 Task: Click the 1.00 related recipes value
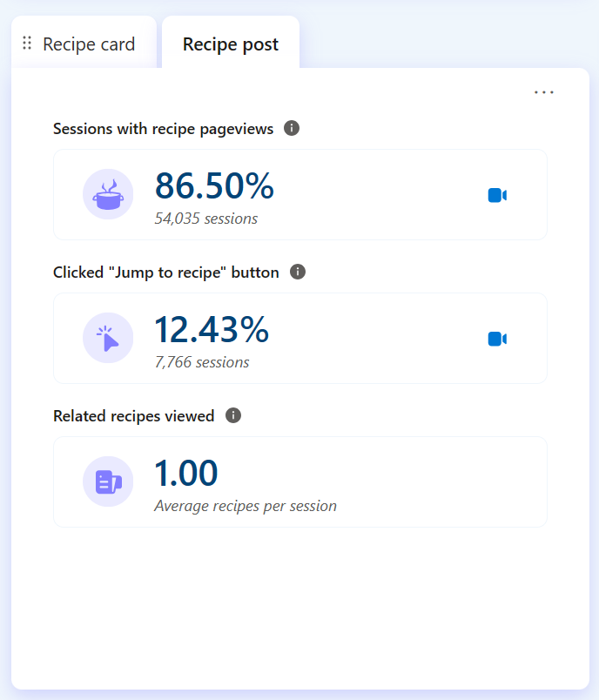(x=186, y=474)
